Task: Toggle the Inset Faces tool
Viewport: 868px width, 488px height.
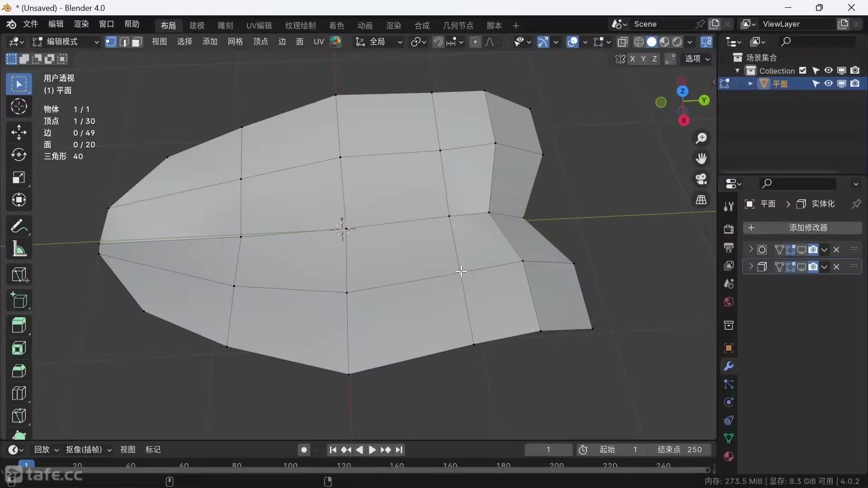Action: pos(19,348)
